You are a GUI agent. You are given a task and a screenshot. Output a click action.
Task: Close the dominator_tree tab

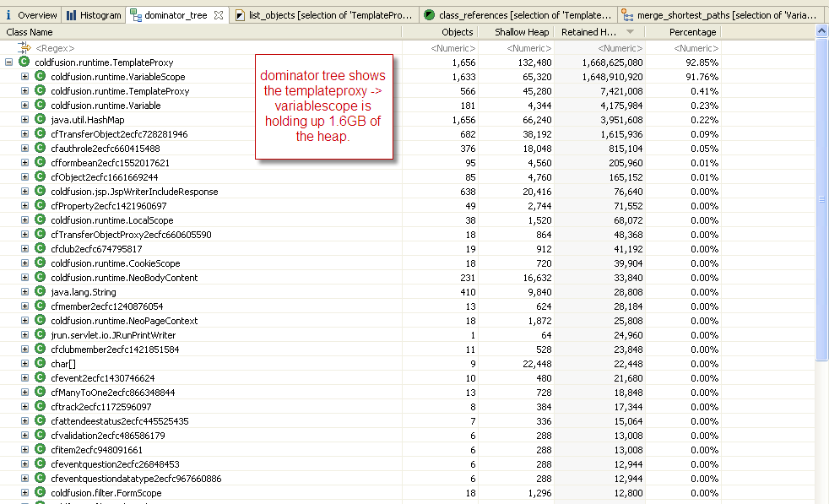pyautogui.click(x=219, y=15)
